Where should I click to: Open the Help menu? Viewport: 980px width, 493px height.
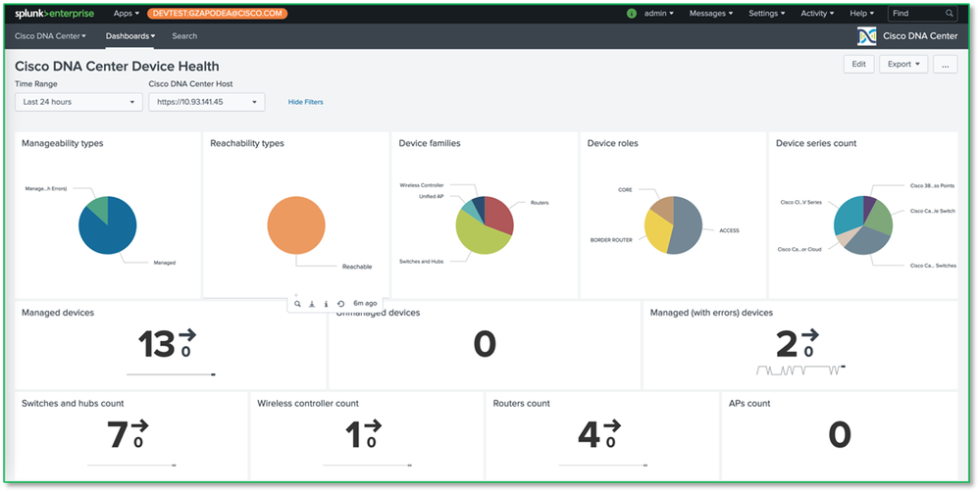[x=862, y=13]
